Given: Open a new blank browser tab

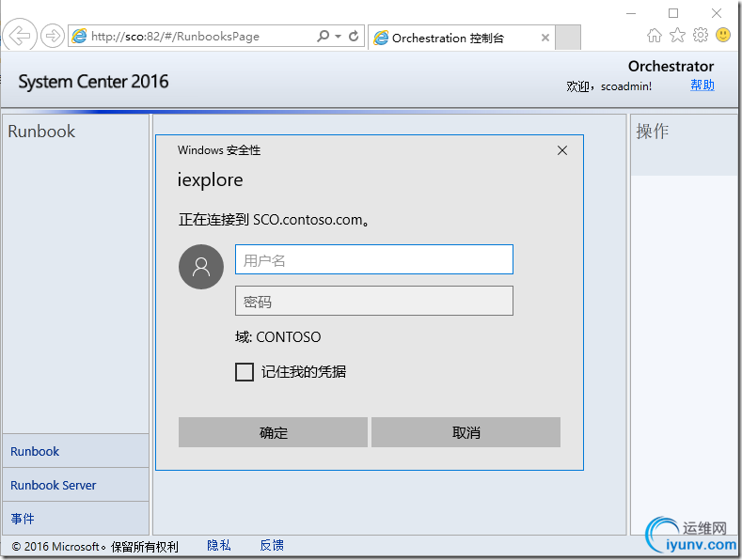Looking at the screenshot, I should coord(567,38).
